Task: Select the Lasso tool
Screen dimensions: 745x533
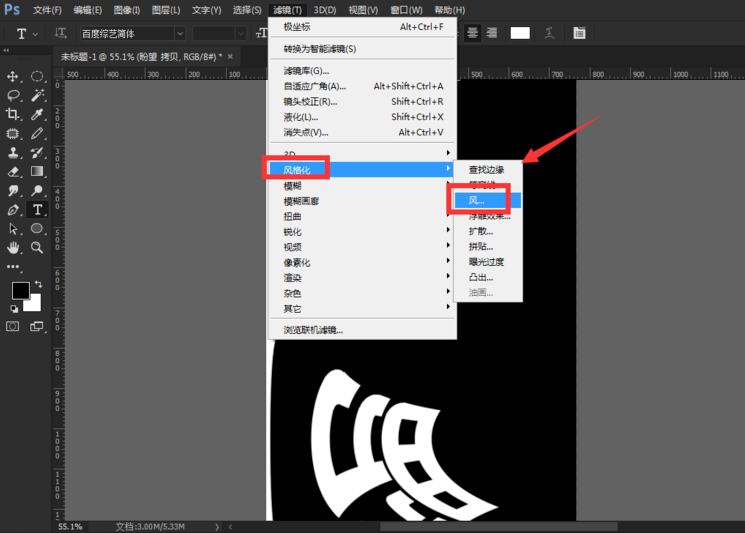Action: (13, 95)
